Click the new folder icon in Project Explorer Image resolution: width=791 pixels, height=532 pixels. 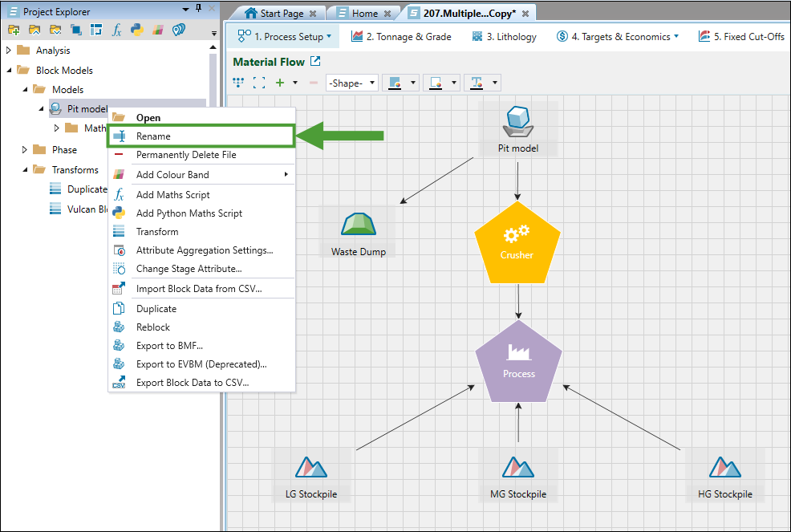14,30
